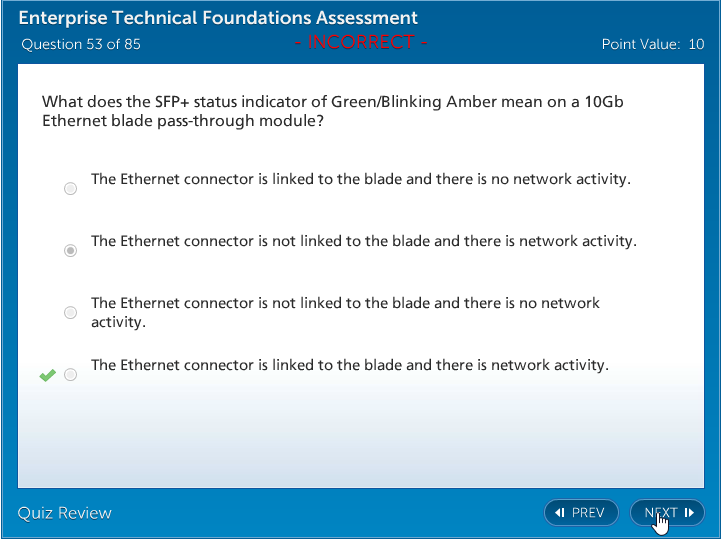Pick radio for 'linked, there is network activity'
This screenshot has height=541, width=722.
(x=70, y=375)
